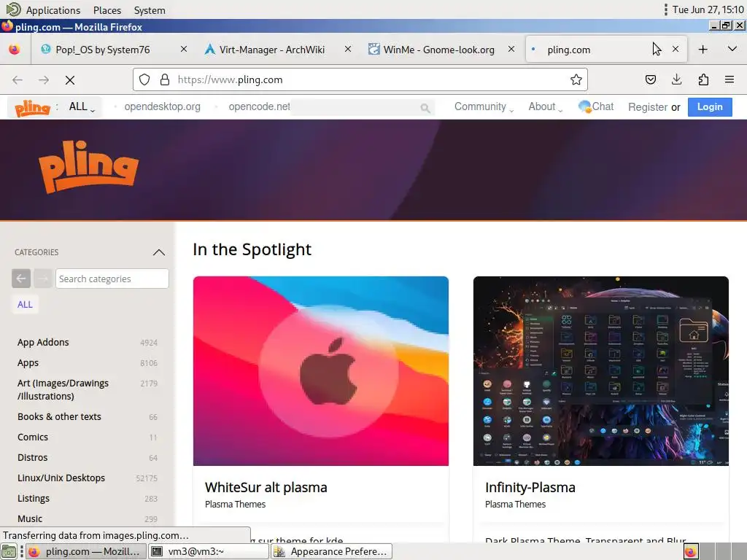Screen dimensions: 747x560
Task: Close the Pop!_OS by System76 tab
Action: coord(183,49)
